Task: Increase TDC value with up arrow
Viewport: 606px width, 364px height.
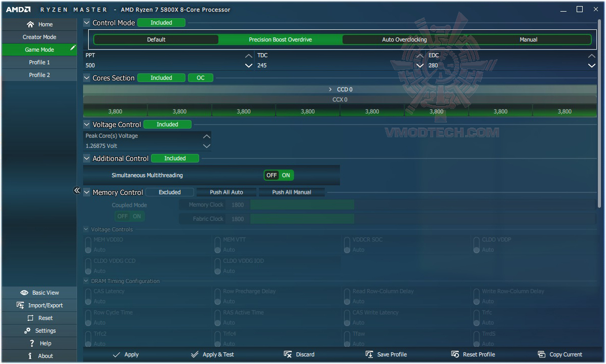Action: coord(420,56)
